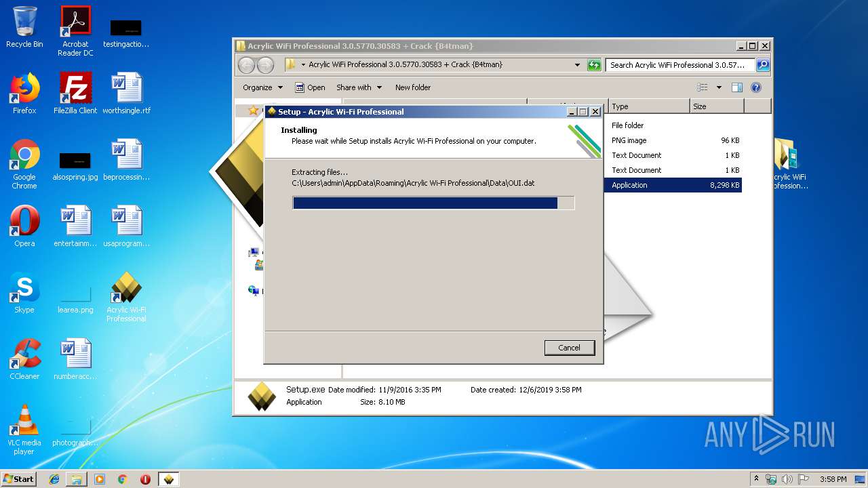Launch Acrylic Wi-Fi Professional desktop shortcut

point(126,297)
